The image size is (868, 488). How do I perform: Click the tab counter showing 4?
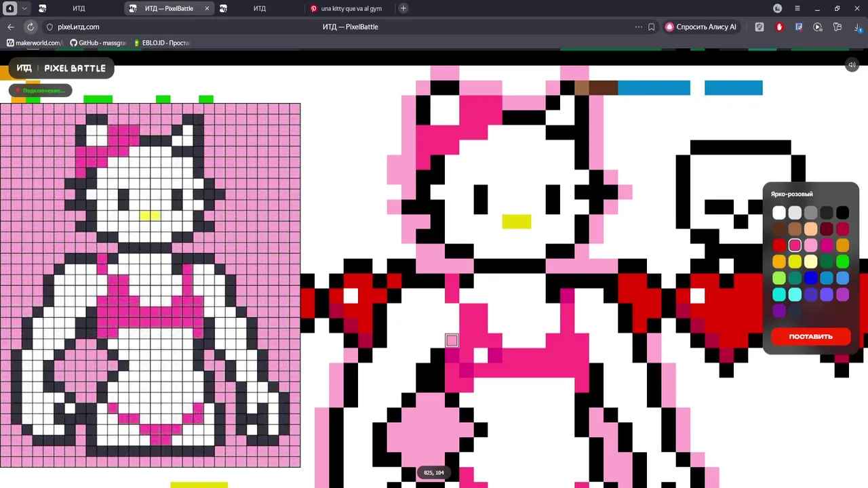coord(10,8)
